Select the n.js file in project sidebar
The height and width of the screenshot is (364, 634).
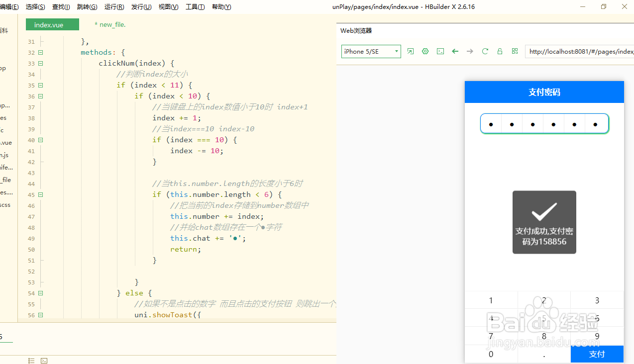(x=4, y=155)
